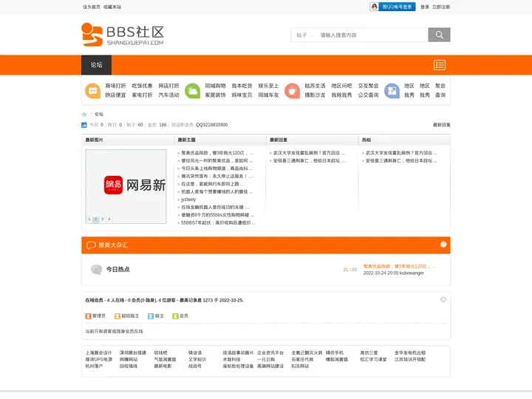Viewport: 532px width, 399px height.
Task: Click the 最新回复 link on stats row
Action: point(441,125)
